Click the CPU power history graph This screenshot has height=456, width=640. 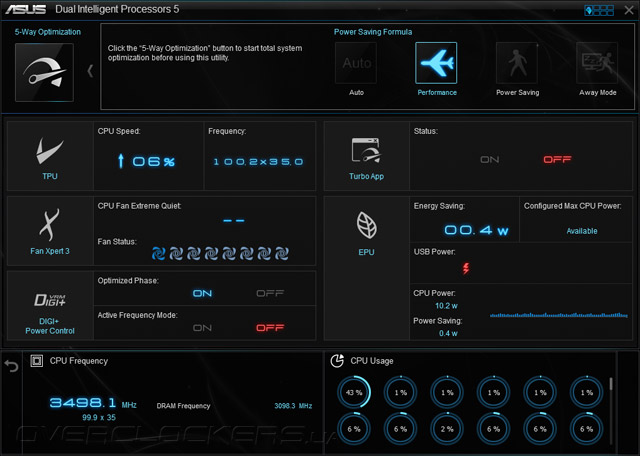[x=559, y=315]
